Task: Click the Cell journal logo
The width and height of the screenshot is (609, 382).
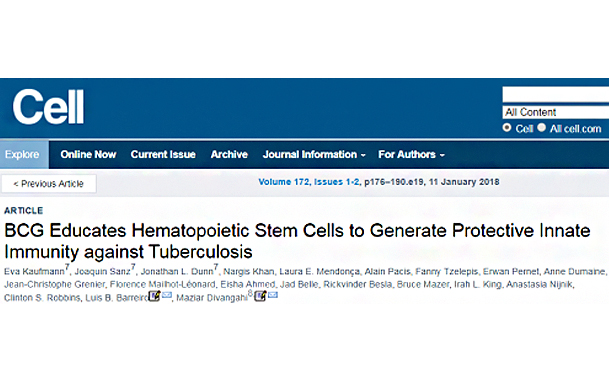Action: 48,107
